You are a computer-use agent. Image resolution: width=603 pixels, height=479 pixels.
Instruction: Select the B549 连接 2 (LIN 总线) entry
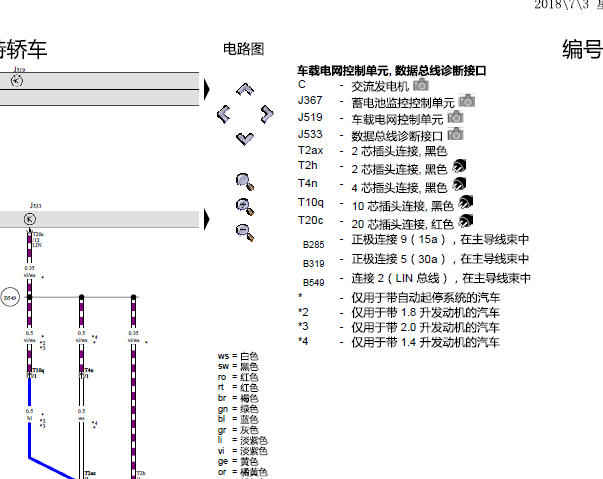pos(417,279)
